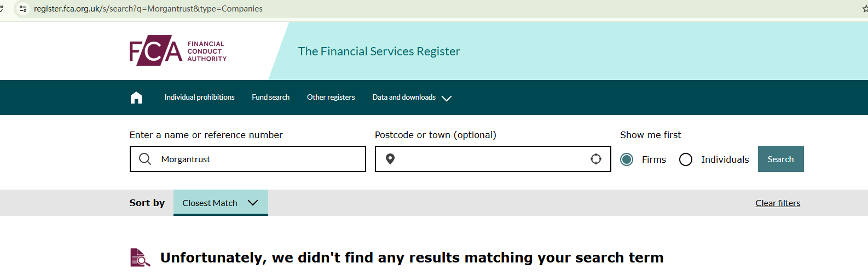This screenshot has width=868, height=280.
Task: Click the location pin icon
Action: (390, 159)
